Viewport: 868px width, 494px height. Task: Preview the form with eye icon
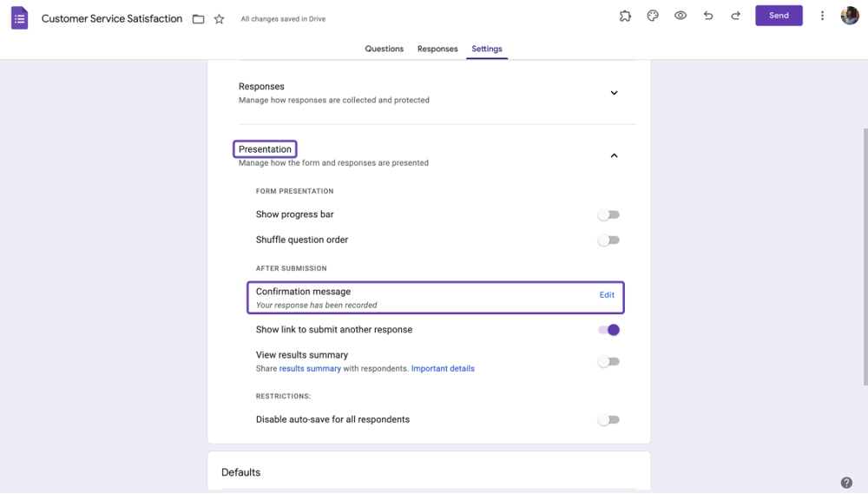click(681, 16)
